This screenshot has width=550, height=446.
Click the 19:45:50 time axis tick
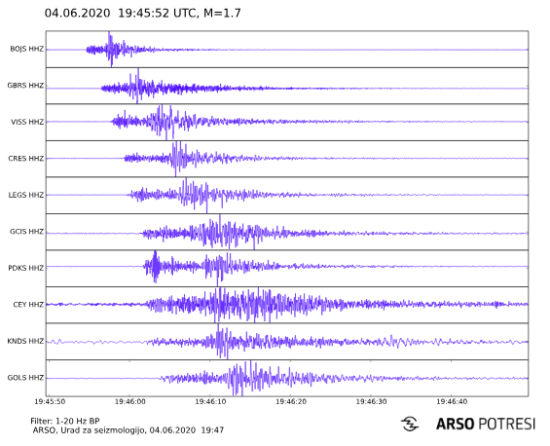click(50, 401)
